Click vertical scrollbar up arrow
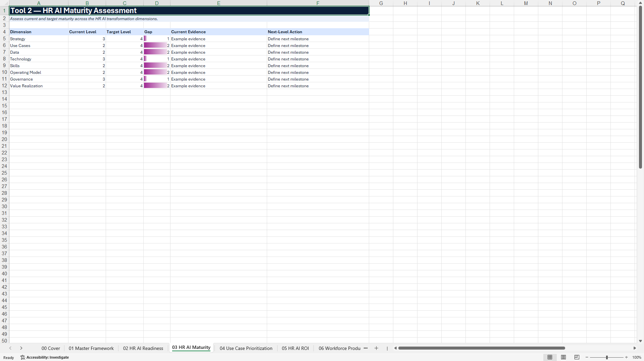This screenshot has width=644, height=361. click(640, 3)
